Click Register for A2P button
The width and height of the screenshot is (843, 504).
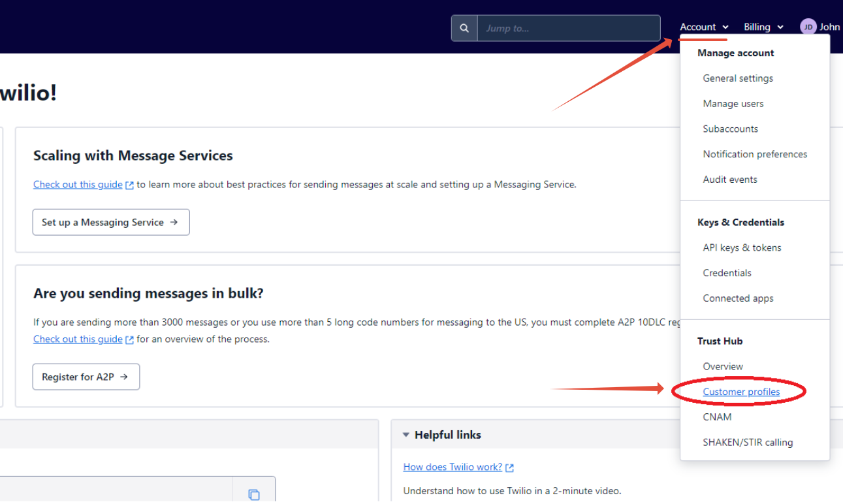click(86, 377)
